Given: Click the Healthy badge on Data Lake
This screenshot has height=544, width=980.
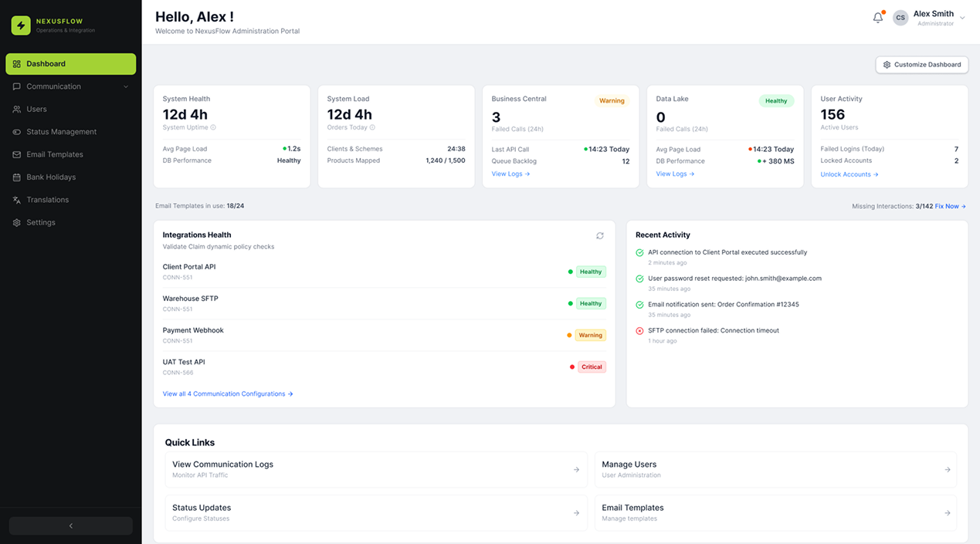Looking at the screenshot, I should click(776, 101).
